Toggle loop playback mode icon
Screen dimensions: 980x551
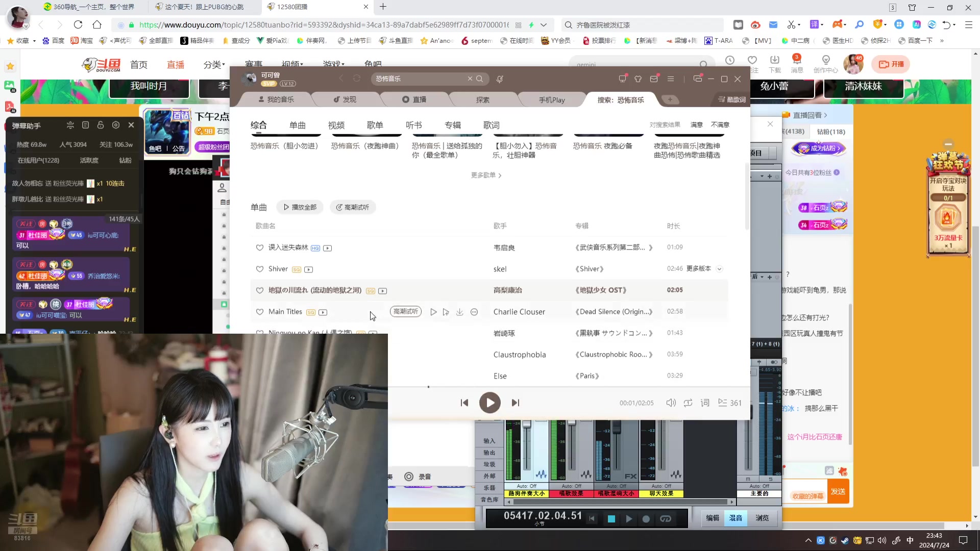pos(688,403)
